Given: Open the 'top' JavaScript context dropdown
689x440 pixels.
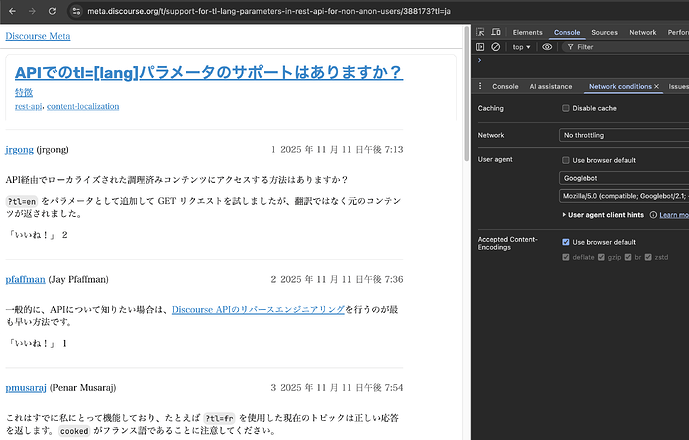Looking at the screenshot, I should [521, 47].
